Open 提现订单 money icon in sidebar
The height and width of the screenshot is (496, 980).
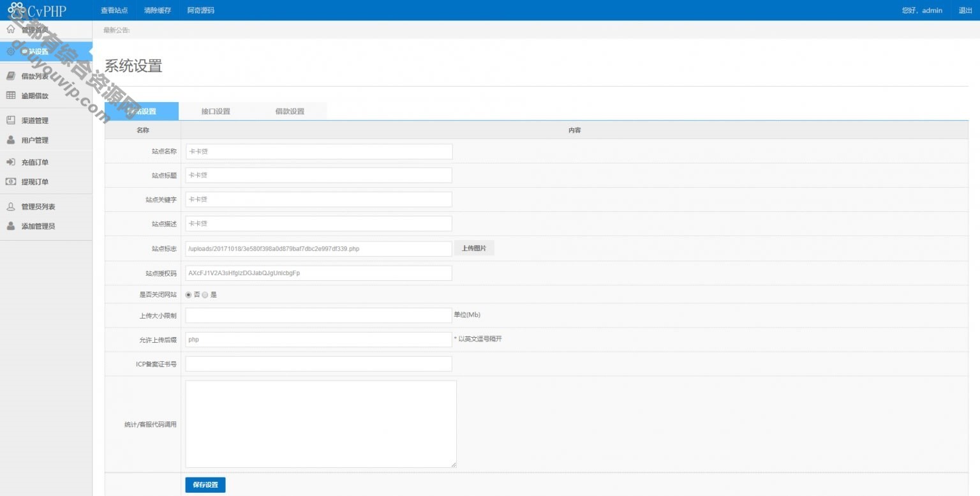click(x=11, y=182)
